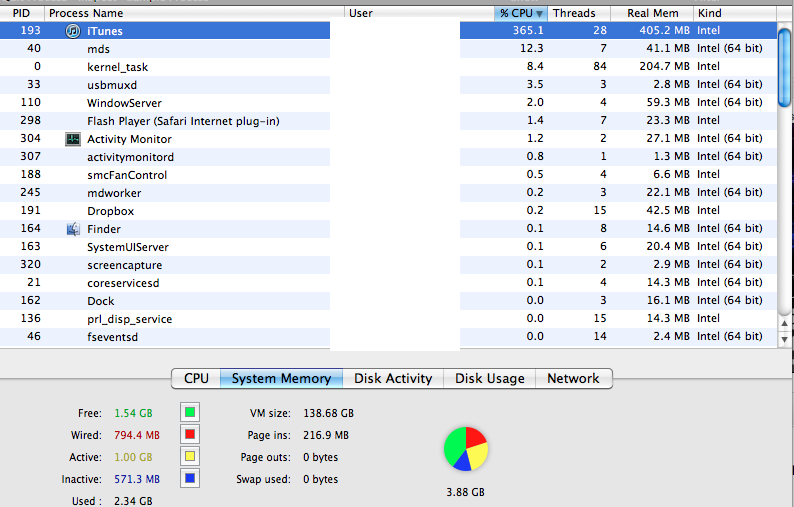Select the smcFanControl process row

point(388,175)
